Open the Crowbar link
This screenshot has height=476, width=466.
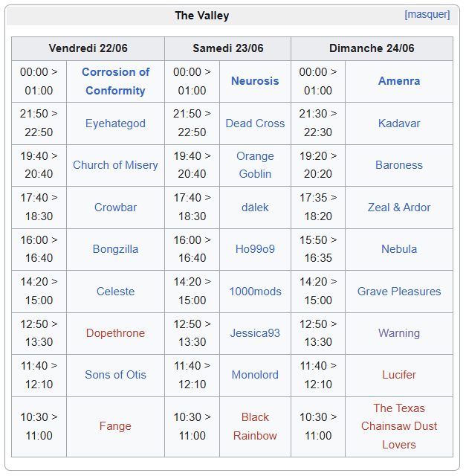(116, 208)
